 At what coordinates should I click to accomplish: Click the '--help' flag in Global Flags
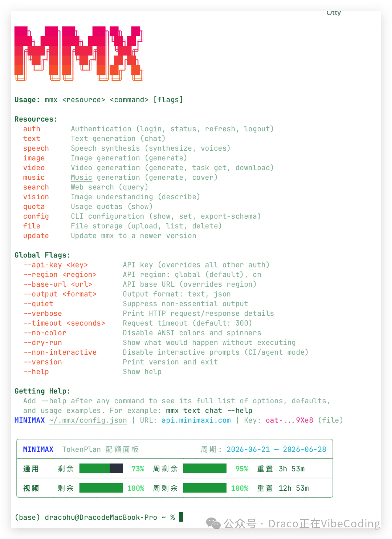tap(36, 372)
